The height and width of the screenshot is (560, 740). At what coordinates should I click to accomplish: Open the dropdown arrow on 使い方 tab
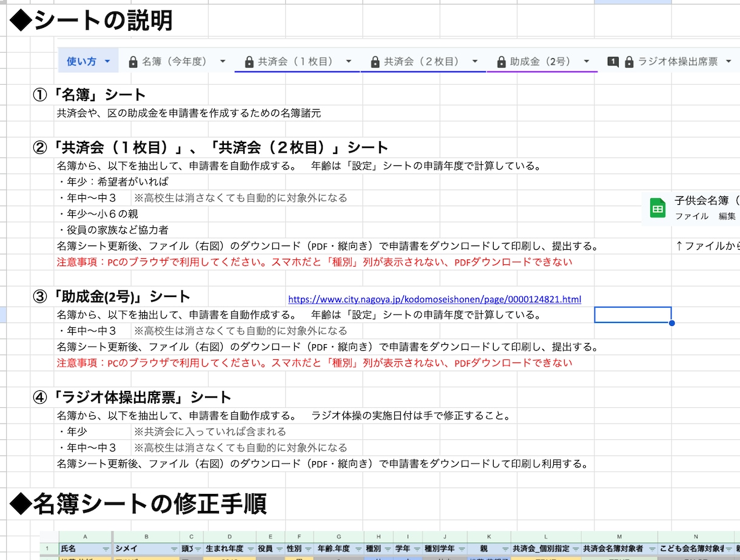107,62
